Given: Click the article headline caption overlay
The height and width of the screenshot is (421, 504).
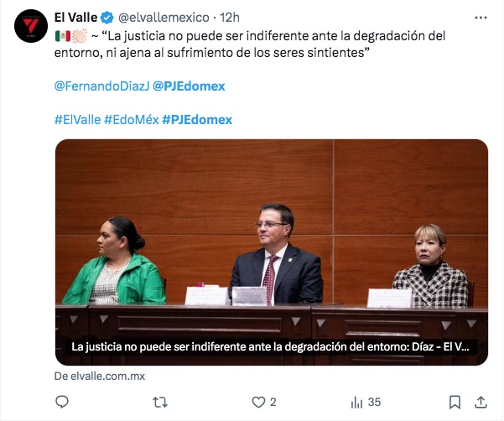Looking at the screenshot, I should pos(270,346).
